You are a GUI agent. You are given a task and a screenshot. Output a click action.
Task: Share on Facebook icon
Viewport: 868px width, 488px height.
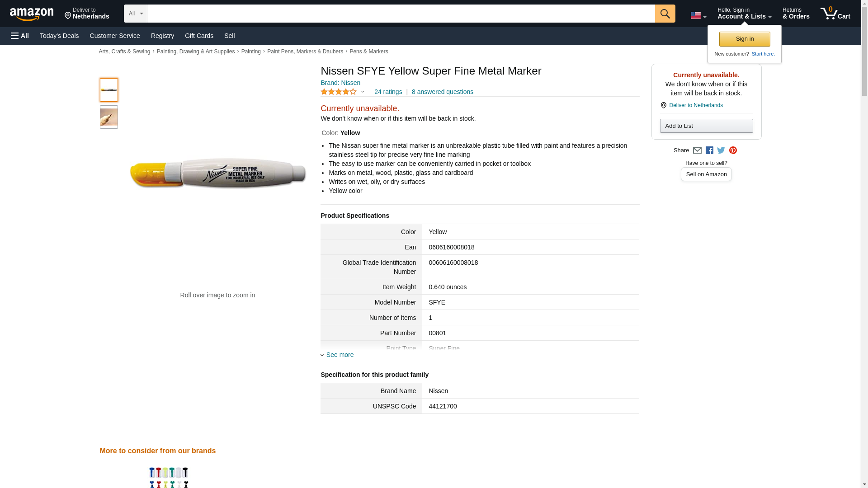[x=709, y=150]
